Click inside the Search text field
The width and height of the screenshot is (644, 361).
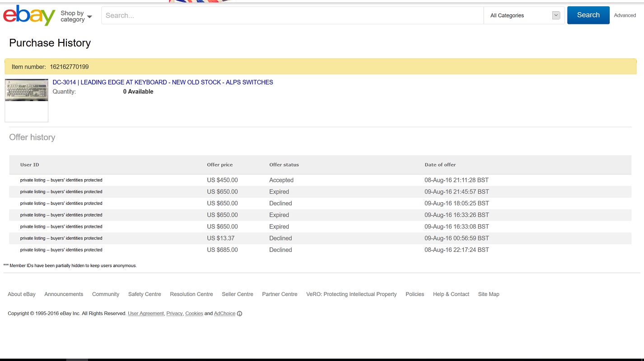[292, 15]
